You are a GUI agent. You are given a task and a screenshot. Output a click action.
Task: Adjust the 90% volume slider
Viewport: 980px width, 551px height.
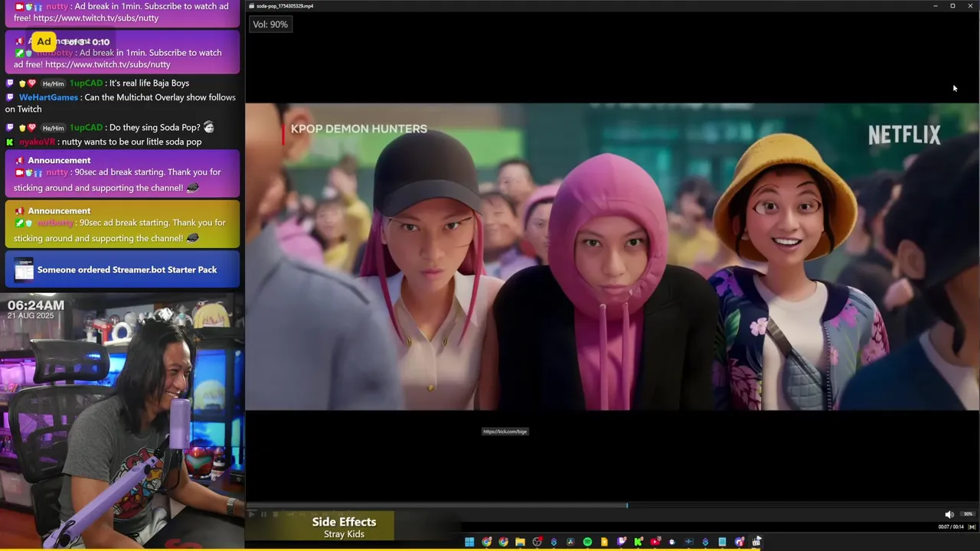(968, 514)
